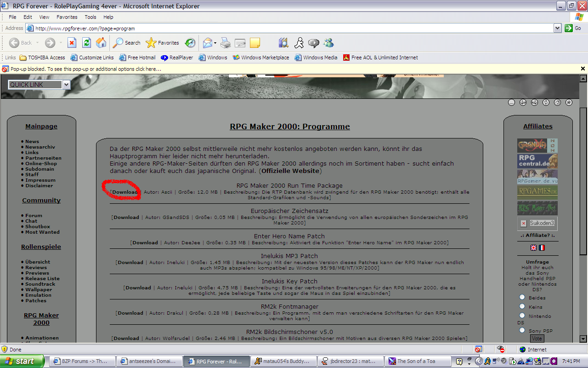Open the Favorites menu
This screenshot has height=368, width=588.
(x=67, y=17)
